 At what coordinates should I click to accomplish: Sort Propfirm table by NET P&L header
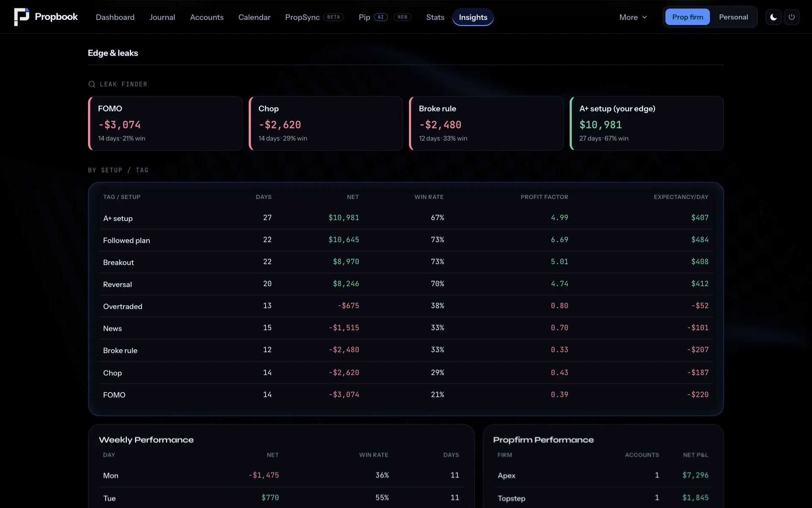[x=695, y=455]
